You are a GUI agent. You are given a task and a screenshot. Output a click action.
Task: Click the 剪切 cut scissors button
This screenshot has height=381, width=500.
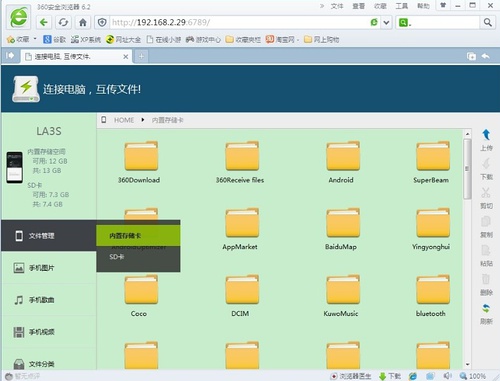point(486,198)
